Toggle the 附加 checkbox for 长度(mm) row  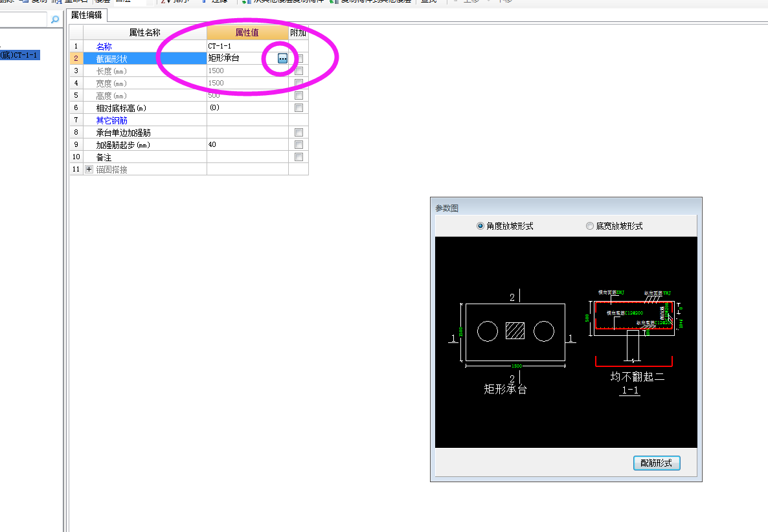pyautogui.click(x=299, y=71)
